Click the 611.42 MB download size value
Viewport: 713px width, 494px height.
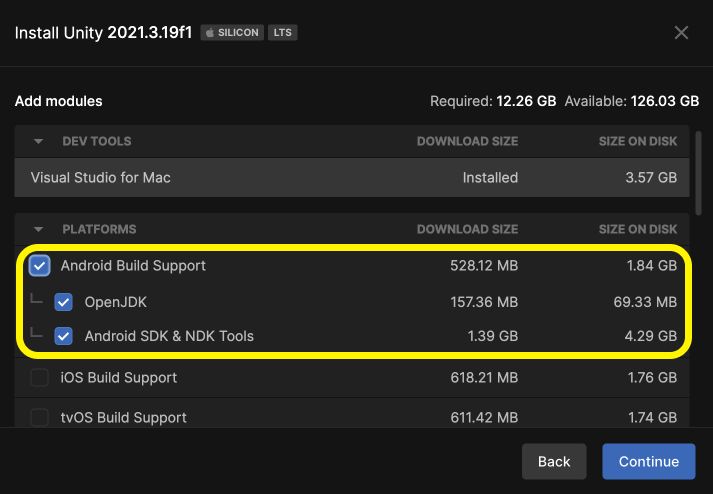484,418
